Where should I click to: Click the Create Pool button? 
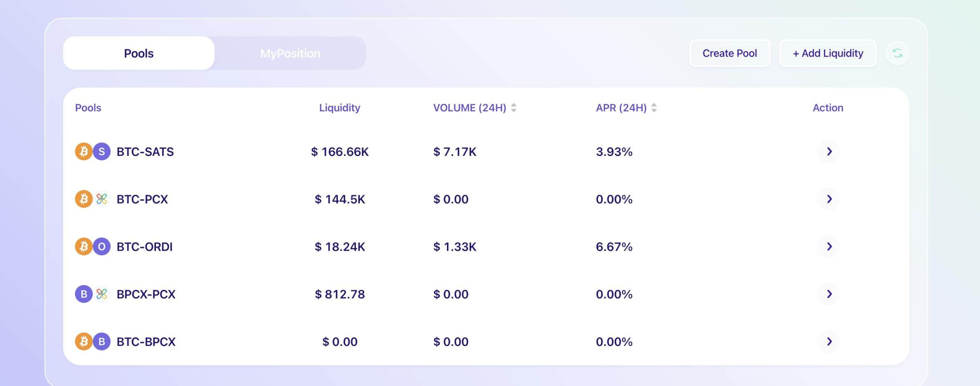pos(730,53)
